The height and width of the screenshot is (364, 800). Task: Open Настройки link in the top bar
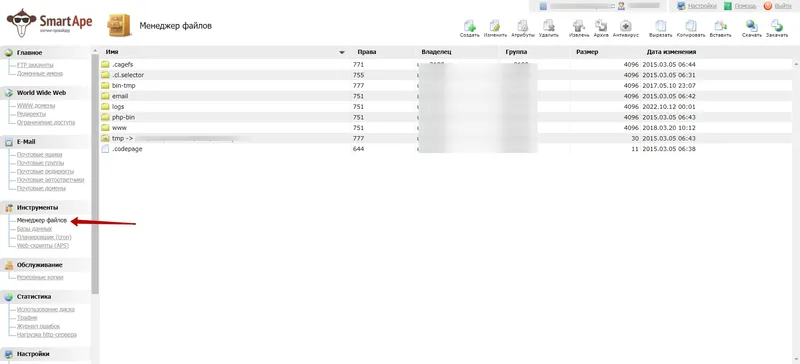coord(702,6)
